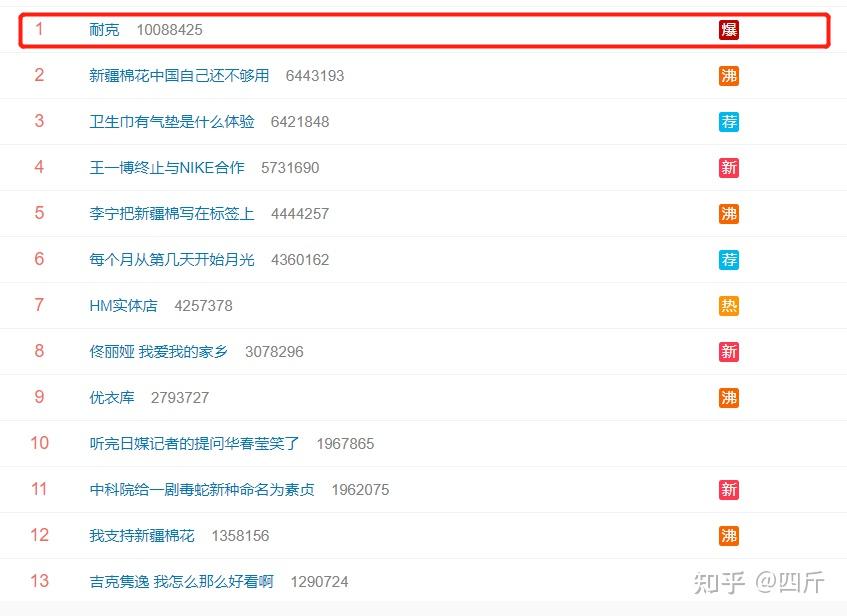Image resolution: width=847 pixels, height=616 pixels.
Task: Click rank number 11 beside 中科院给一剧毒蛇新种命名为素贞
Action: pos(39,489)
